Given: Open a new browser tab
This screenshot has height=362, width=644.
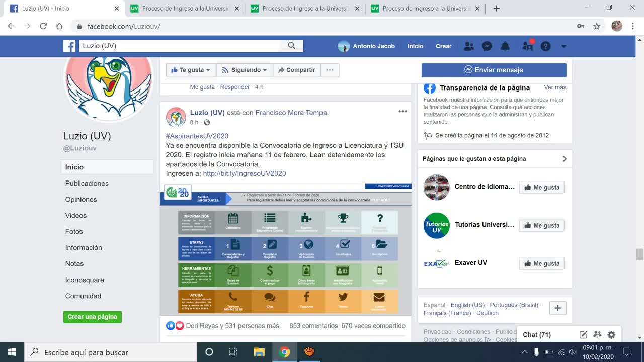Looking at the screenshot, I should pos(497,8).
